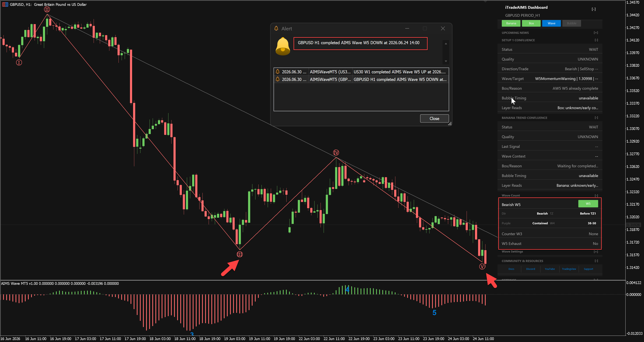Toggle the Wave layer button
The width and height of the screenshot is (644, 342).
(x=552, y=23)
